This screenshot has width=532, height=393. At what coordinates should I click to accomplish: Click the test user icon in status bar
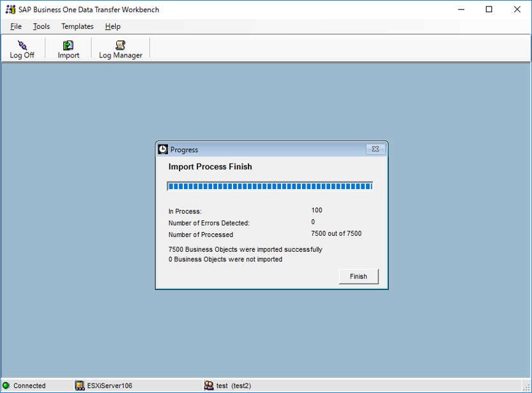[x=209, y=385]
